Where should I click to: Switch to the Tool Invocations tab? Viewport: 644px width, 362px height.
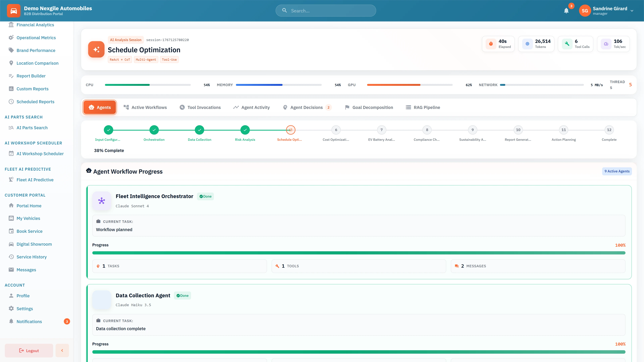click(x=200, y=107)
